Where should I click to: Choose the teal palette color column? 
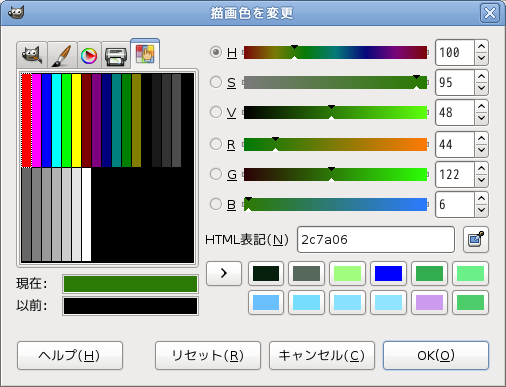click(116, 120)
